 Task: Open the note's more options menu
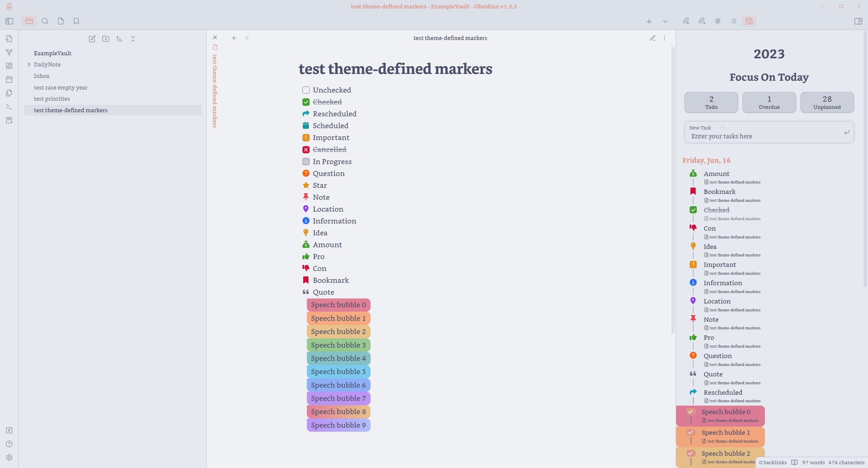point(665,38)
